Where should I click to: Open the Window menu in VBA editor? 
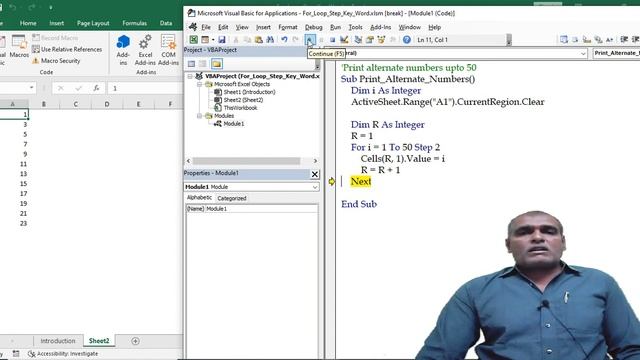point(409,27)
